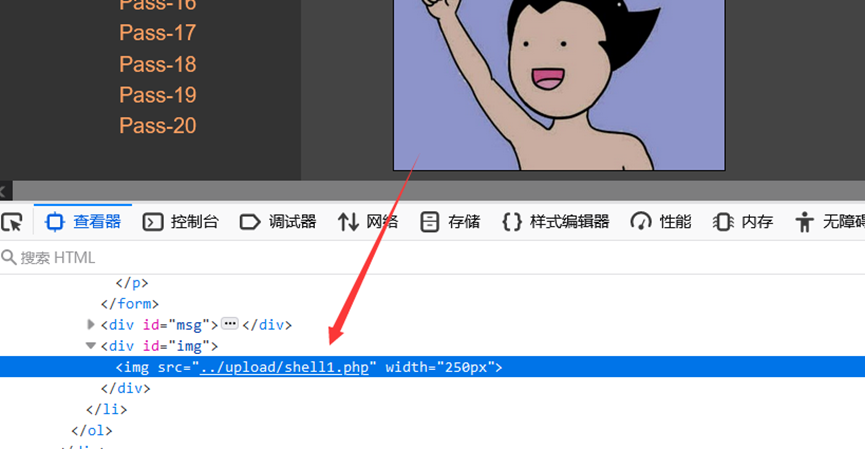Click the ellipsis badge in div msg
Viewport: 865px width, 449px height.
click(229, 324)
